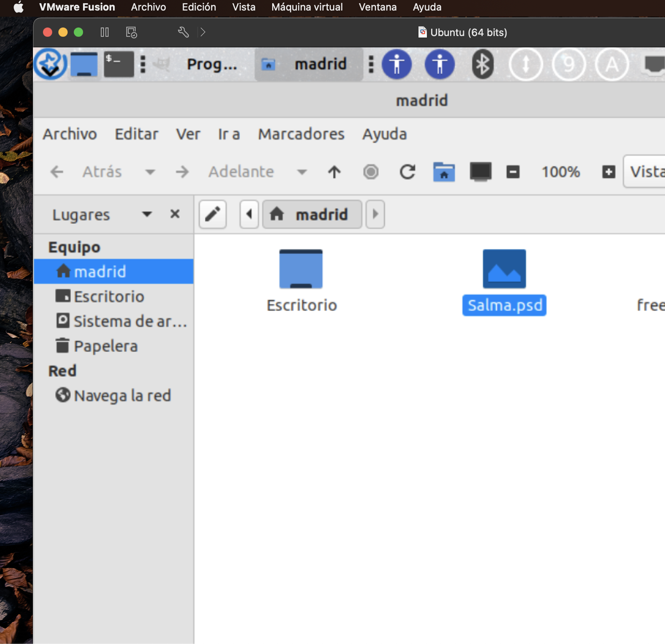
Task: Open the Ver menu
Action: [x=188, y=134]
